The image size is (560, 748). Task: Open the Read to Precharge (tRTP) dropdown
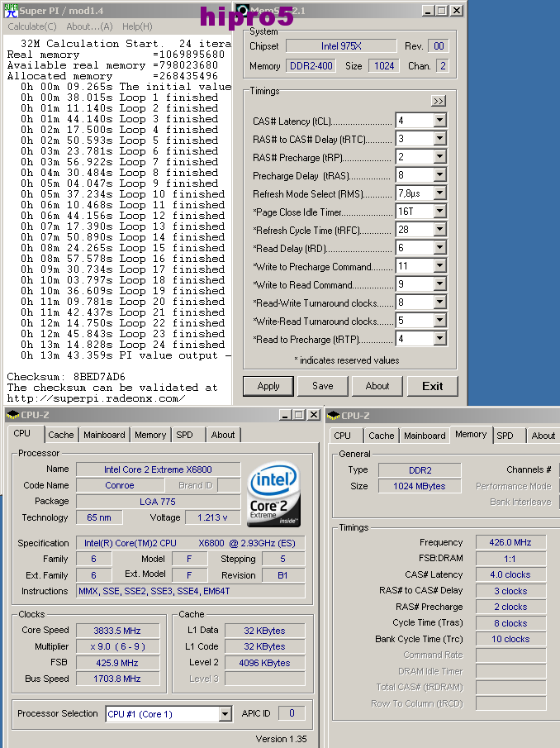click(x=440, y=339)
